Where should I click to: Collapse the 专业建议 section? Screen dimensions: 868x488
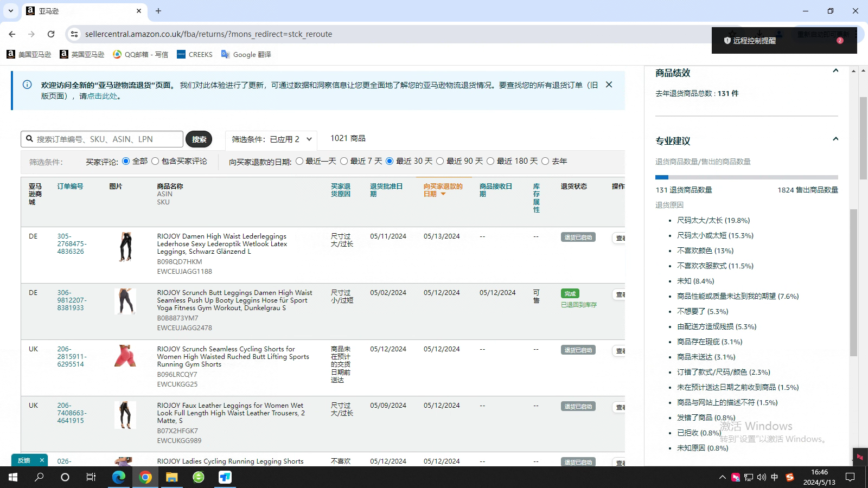(x=835, y=139)
